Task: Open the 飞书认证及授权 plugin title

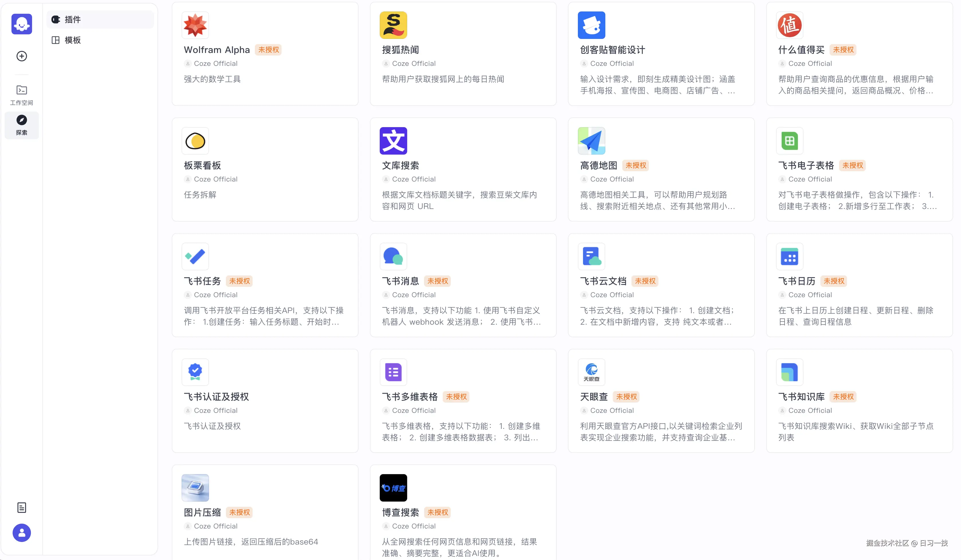Action: coord(216,397)
